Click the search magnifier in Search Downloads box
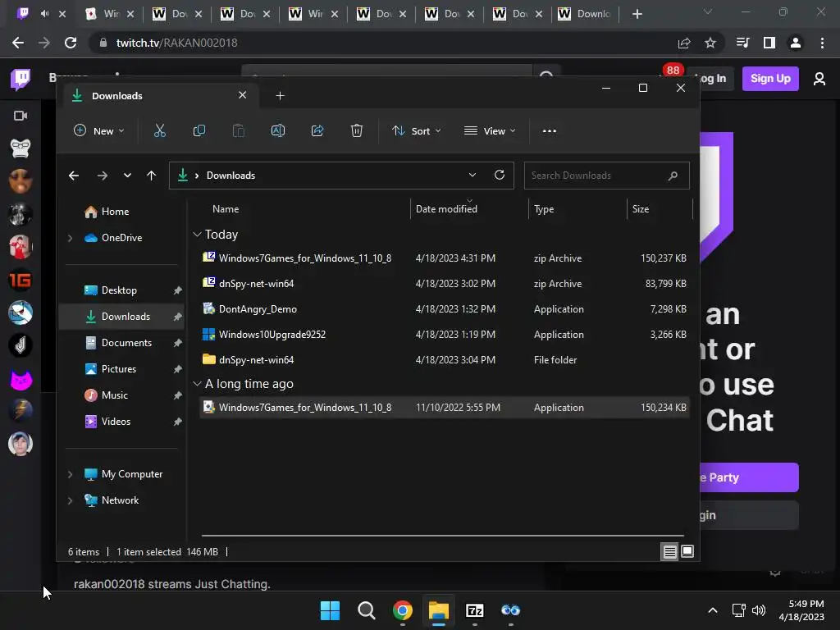The width and height of the screenshot is (840, 630). tap(673, 176)
